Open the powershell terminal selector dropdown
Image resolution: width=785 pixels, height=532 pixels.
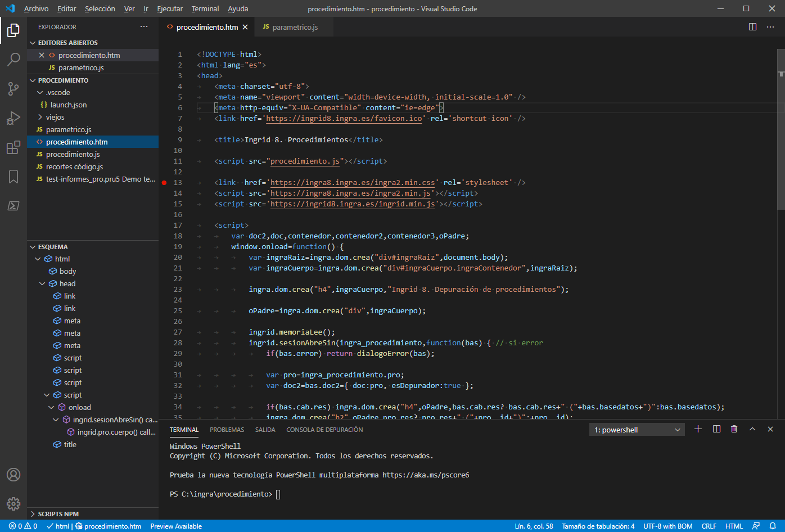638,430
